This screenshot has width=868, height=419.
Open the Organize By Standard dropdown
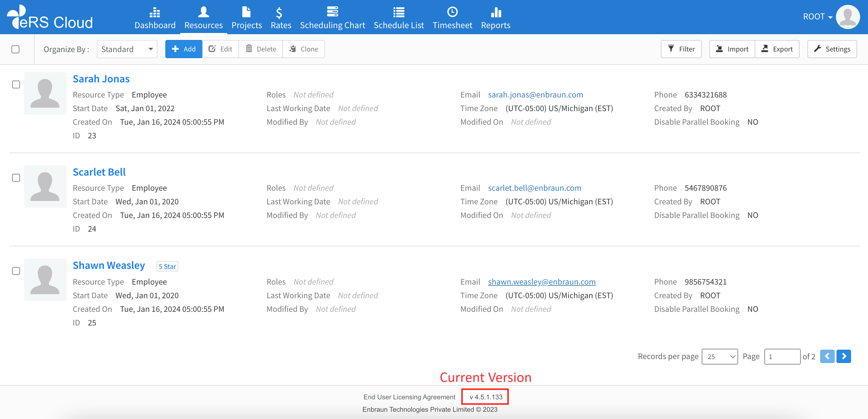[127, 49]
